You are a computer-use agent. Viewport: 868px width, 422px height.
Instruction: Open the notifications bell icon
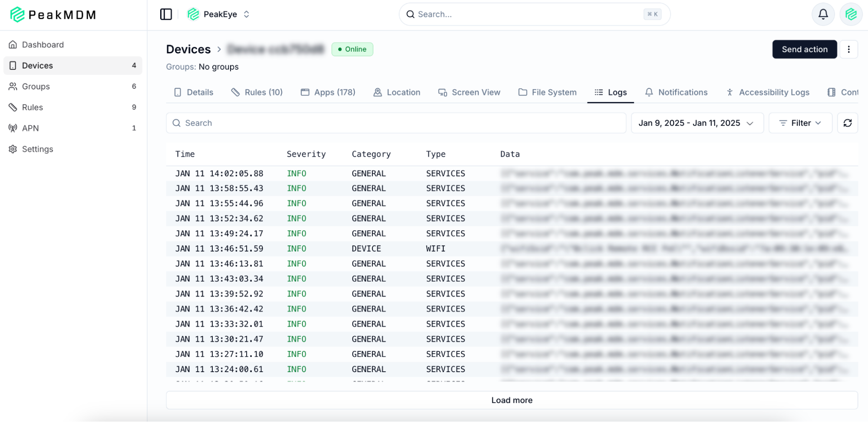click(x=823, y=14)
